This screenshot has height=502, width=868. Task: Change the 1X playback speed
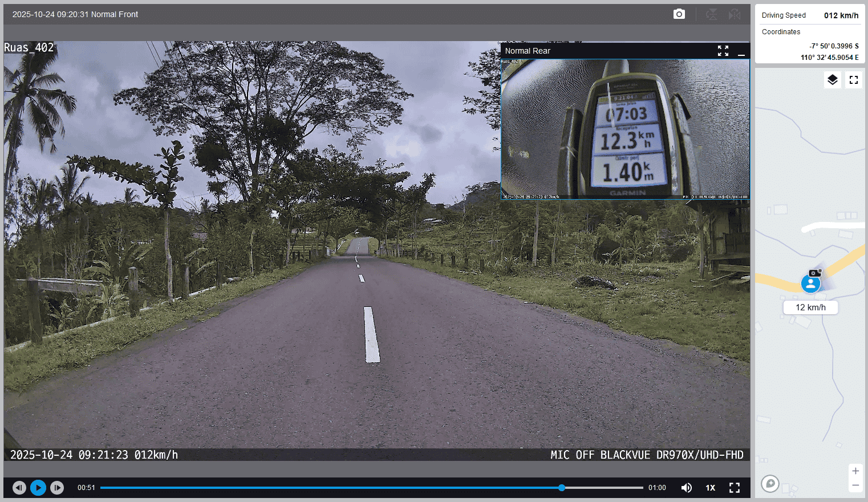coord(711,488)
